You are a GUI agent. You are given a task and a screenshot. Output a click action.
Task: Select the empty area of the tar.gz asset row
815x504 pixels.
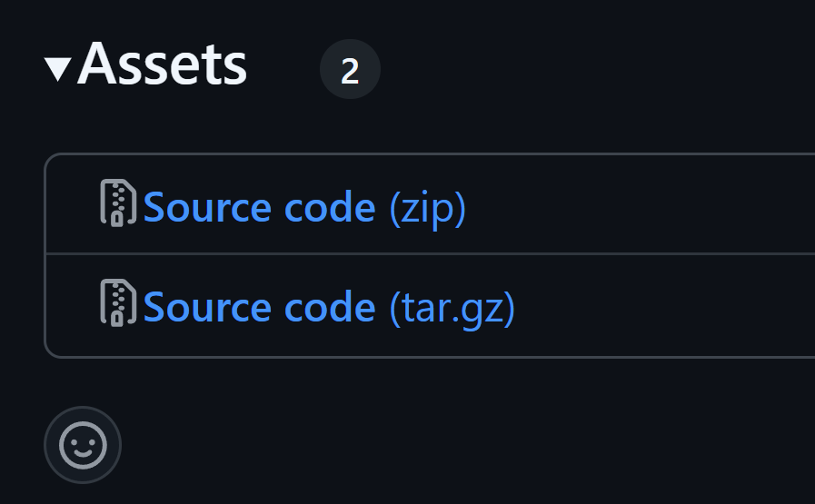[665, 306]
